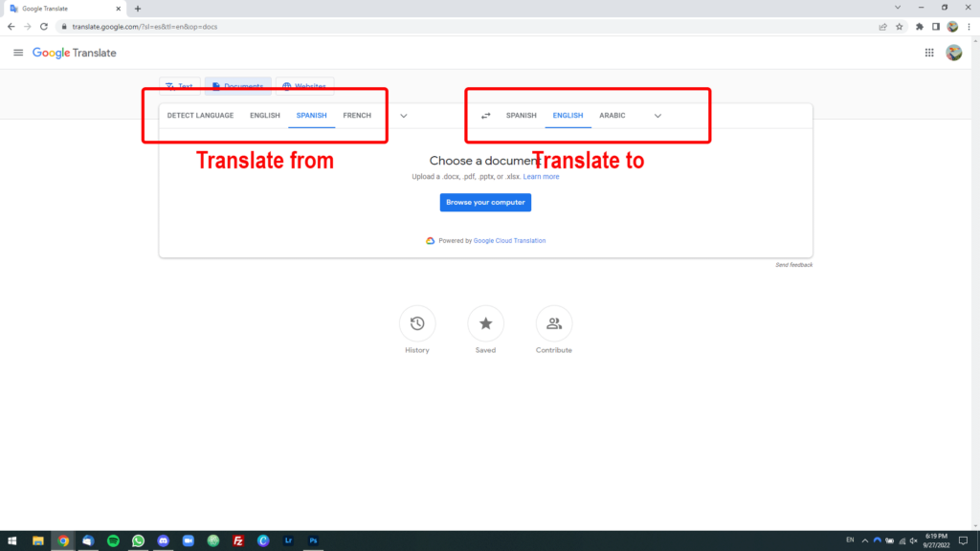Switch to the Websites translation mode
Image resolution: width=980 pixels, height=551 pixels.
pyautogui.click(x=304, y=86)
